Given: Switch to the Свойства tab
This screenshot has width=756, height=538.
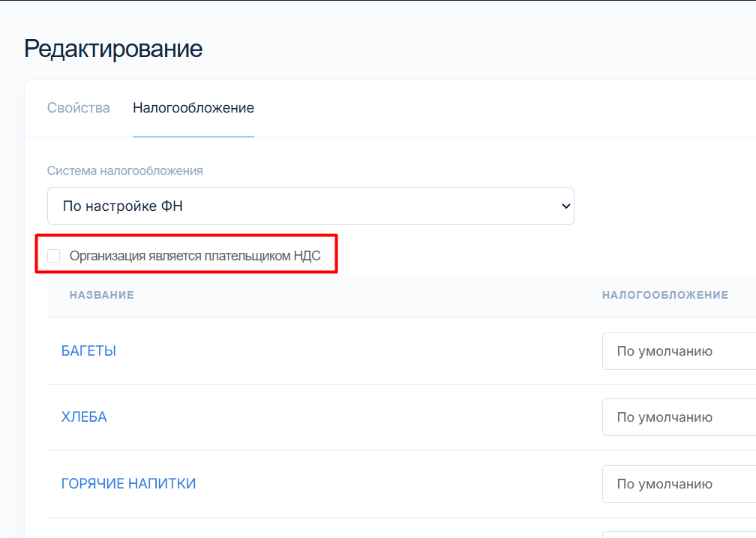Looking at the screenshot, I should [78, 108].
